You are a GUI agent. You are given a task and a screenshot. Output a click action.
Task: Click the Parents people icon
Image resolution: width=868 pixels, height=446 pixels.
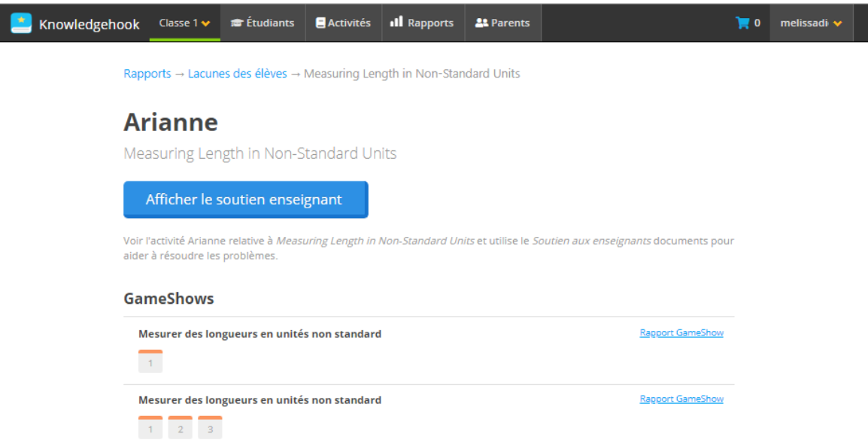pyautogui.click(x=481, y=23)
